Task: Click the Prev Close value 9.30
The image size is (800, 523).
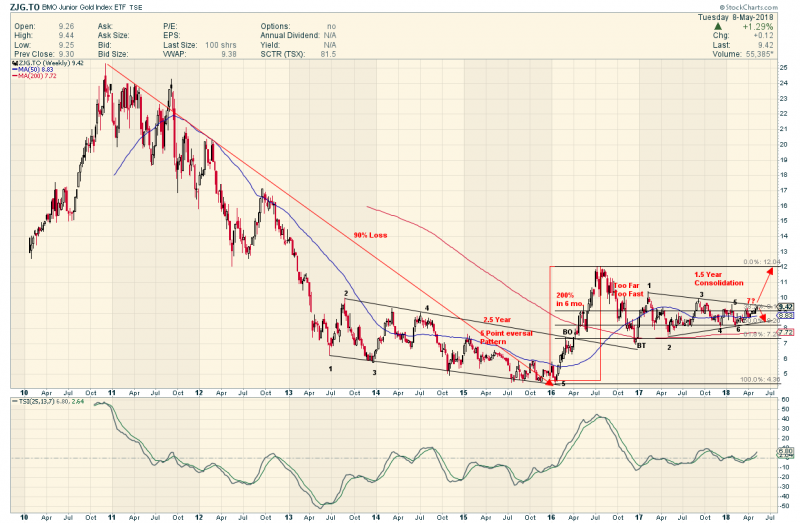Action: (66, 54)
